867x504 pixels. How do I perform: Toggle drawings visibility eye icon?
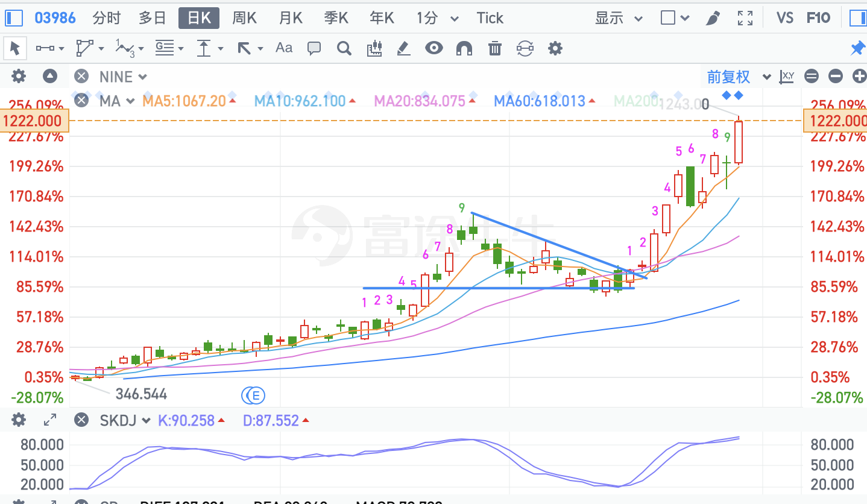click(434, 48)
